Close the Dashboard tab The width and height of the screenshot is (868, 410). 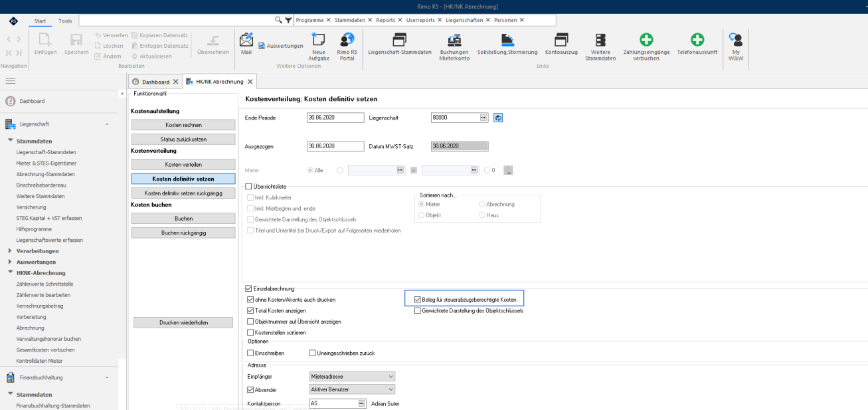(x=175, y=82)
